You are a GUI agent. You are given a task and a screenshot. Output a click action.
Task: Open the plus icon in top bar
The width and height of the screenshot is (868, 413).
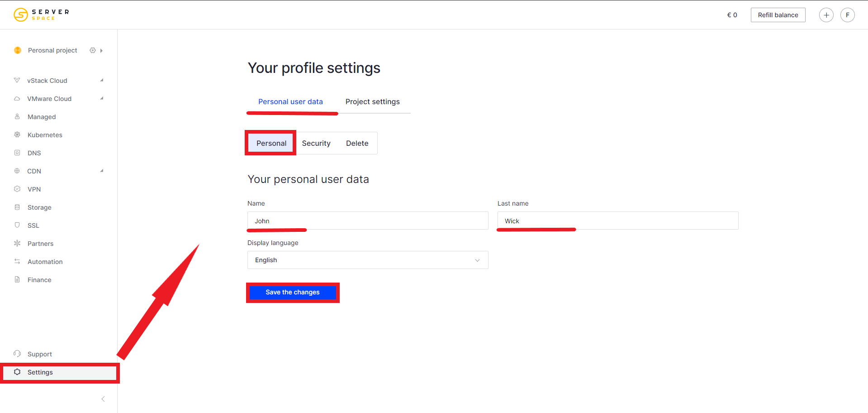coord(826,14)
